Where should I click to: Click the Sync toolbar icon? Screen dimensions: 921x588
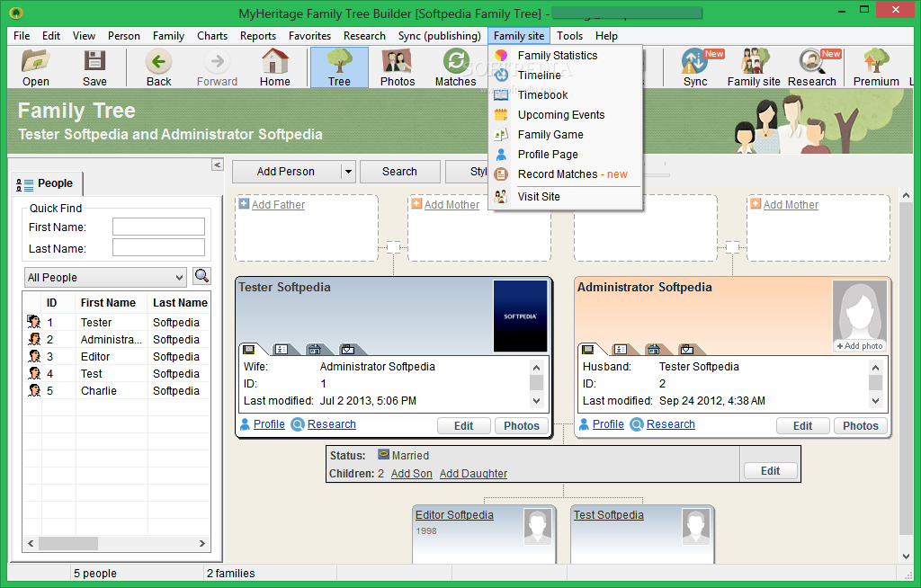(695, 68)
